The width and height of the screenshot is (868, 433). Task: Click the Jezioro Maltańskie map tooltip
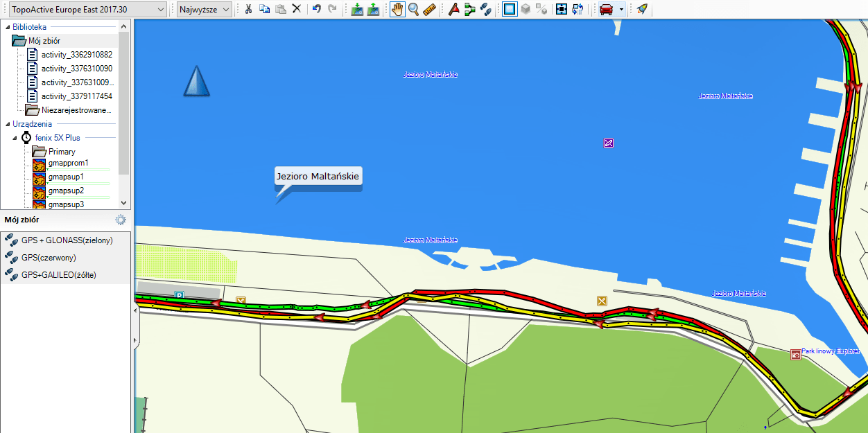318,177
